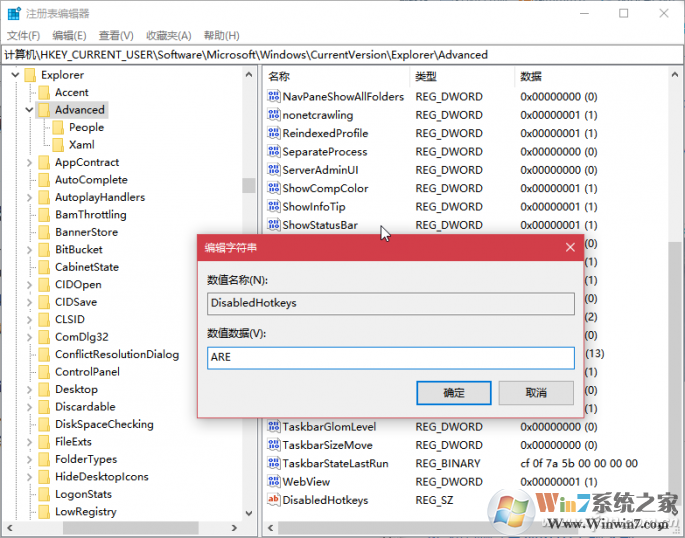
Task: Open the 文件(F) menu
Action: point(22,35)
